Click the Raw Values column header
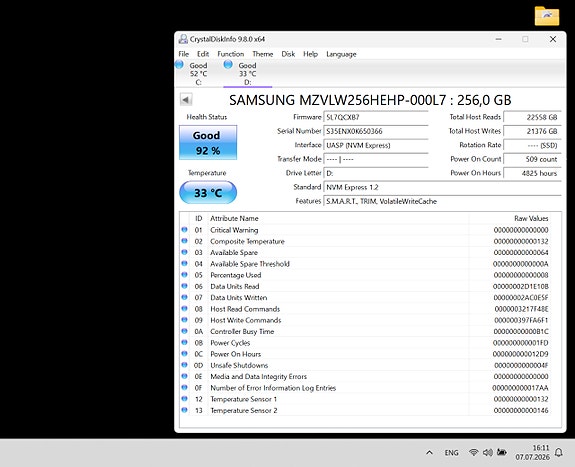 click(531, 218)
